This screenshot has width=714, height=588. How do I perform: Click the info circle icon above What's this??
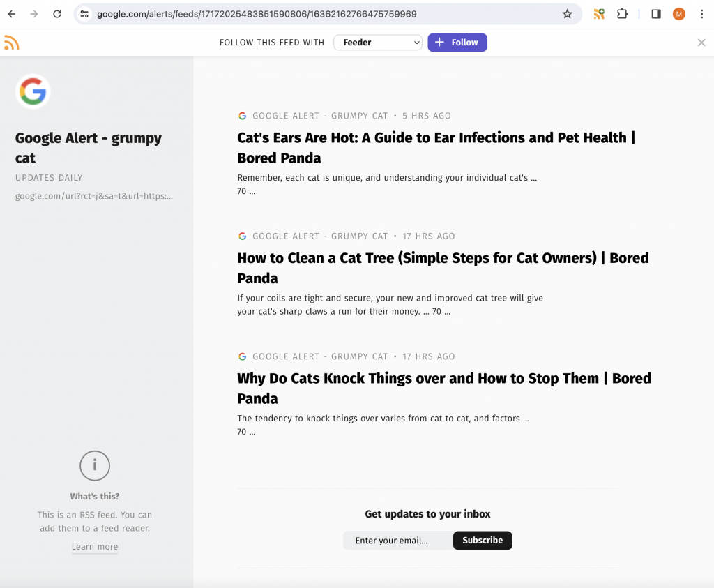95,465
